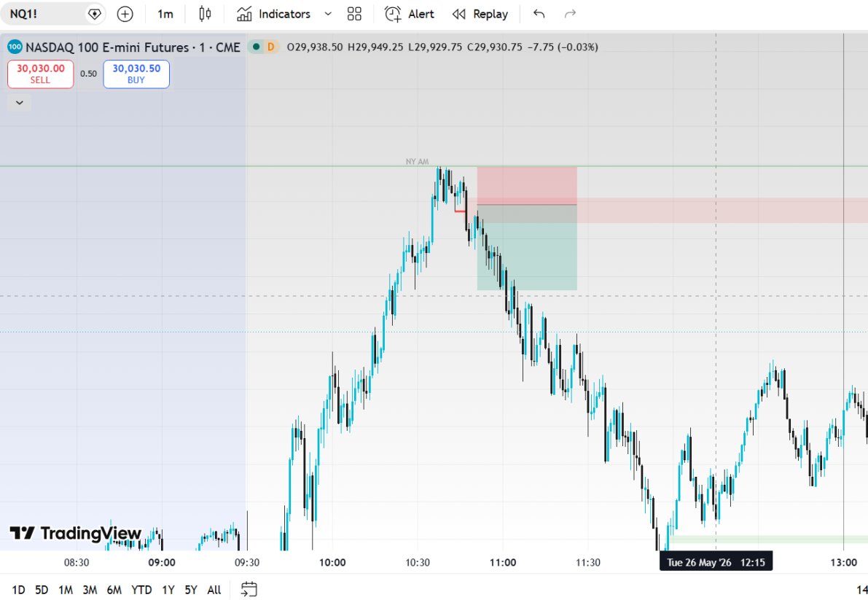Select the 1D time range

(x=19, y=590)
